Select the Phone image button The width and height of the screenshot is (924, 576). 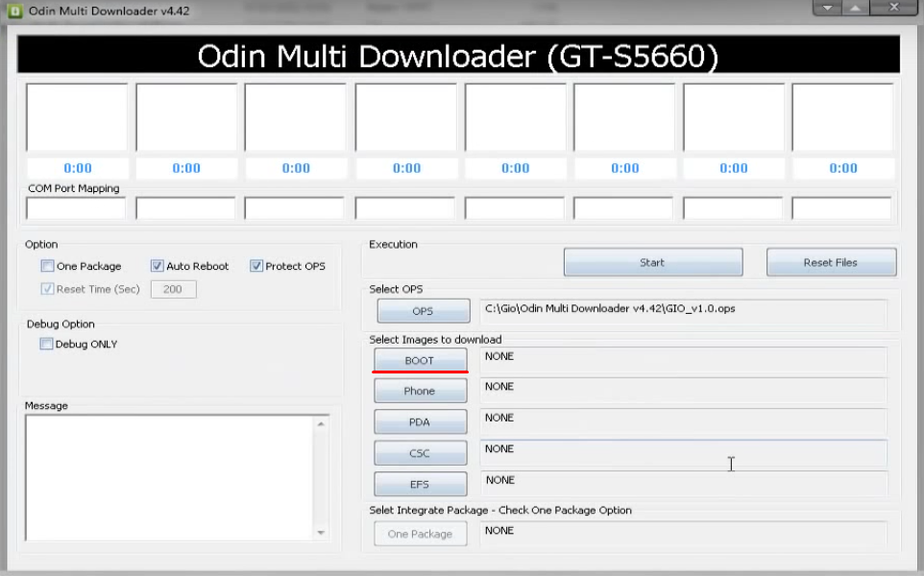point(420,391)
